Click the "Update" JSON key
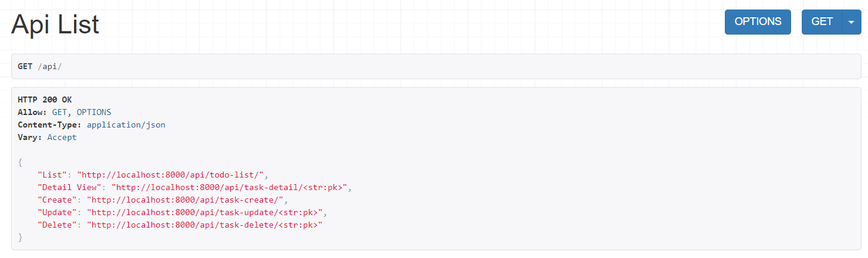Image resolution: width=868 pixels, height=258 pixels. 57,212
